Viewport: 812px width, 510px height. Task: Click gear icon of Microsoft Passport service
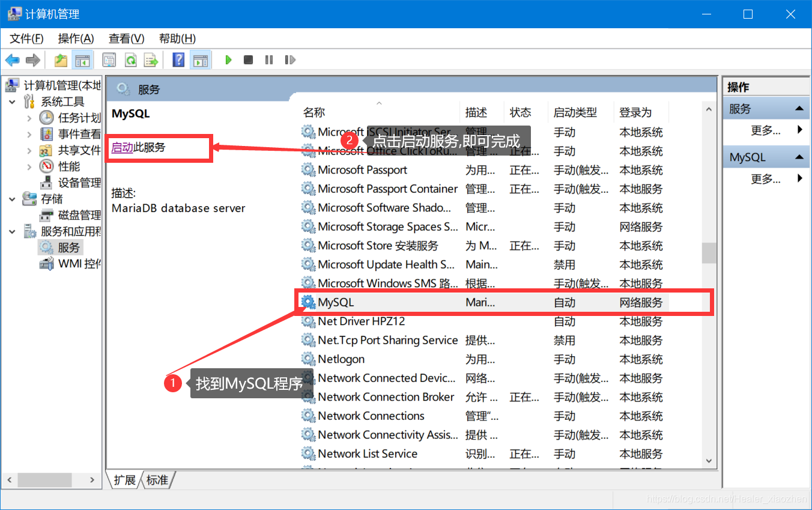pos(309,170)
